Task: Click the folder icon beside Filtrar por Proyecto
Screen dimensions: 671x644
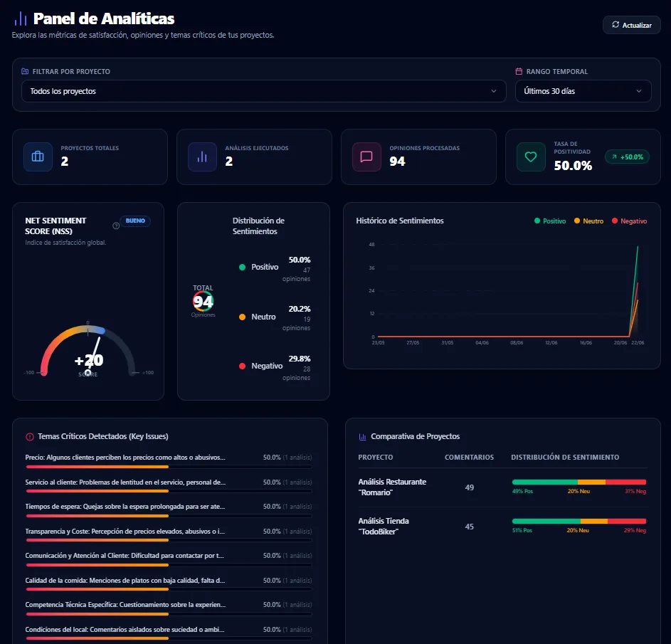Action: (x=25, y=71)
